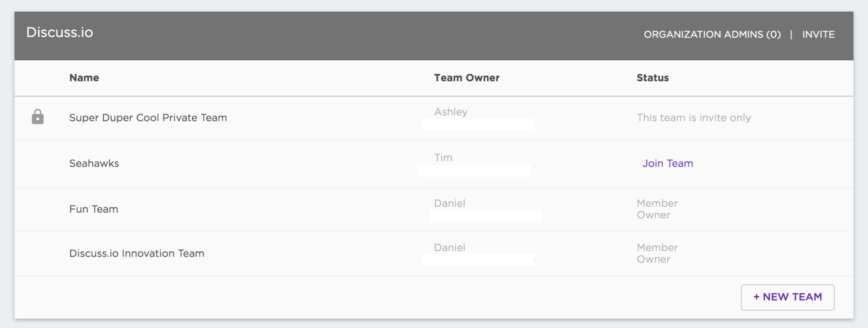Select the Seahawks team name

point(94,164)
